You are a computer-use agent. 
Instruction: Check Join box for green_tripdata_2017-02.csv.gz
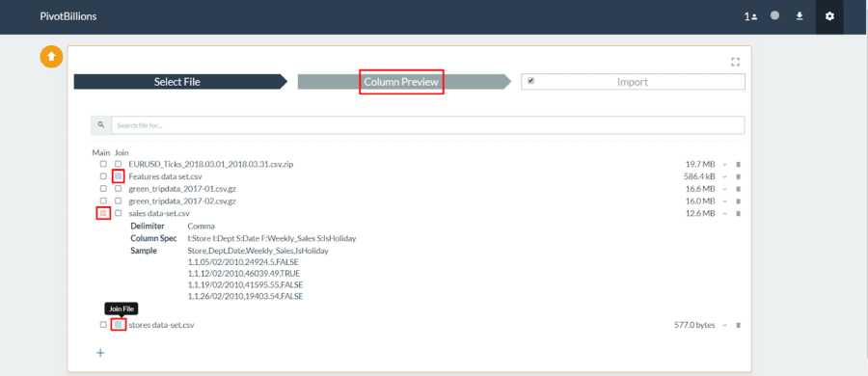coord(118,201)
